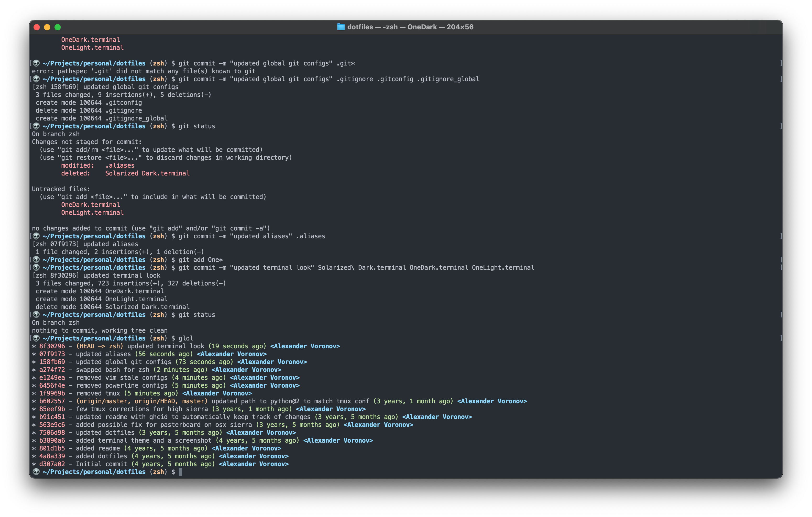This screenshot has height=517, width=812.
Task: Click commit hash 158fb69 in the log
Action: (x=52, y=362)
